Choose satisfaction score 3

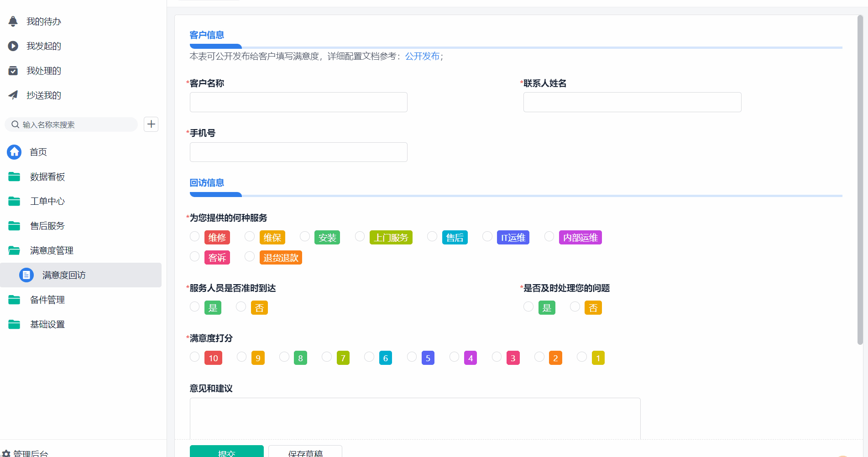pyautogui.click(x=497, y=357)
